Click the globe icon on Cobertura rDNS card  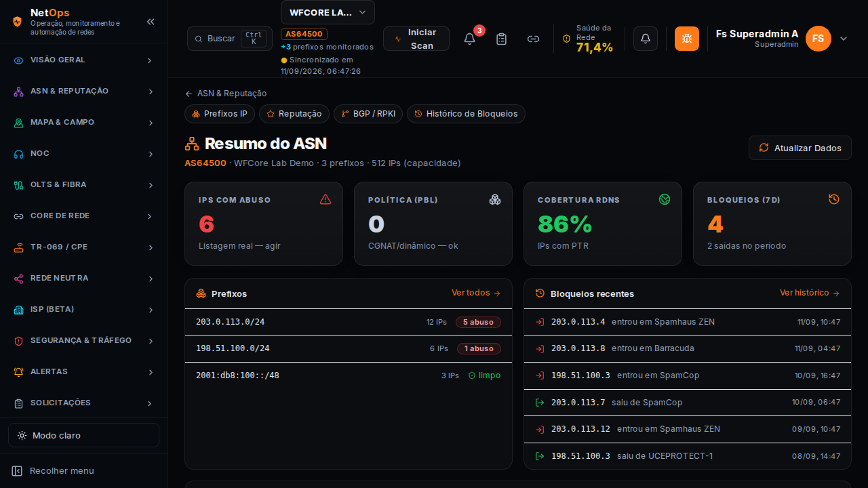pyautogui.click(x=665, y=199)
